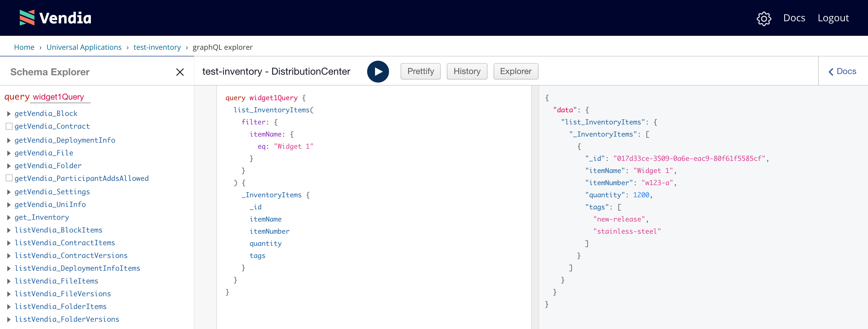This screenshot has height=329, width=868.
Task: Expand the getVendia_UniInfo node
Action: [9, 205]
